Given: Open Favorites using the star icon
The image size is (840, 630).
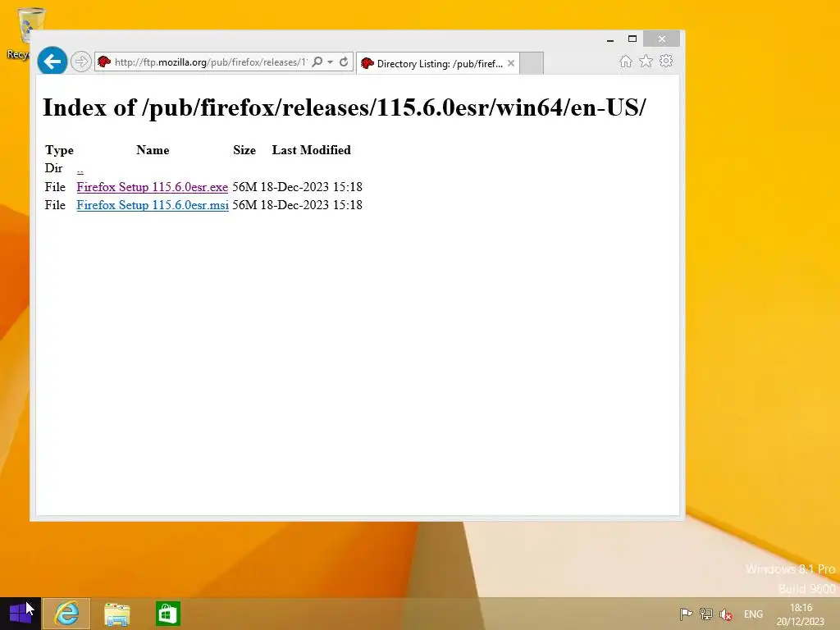Looking at the screenshot, I should pyautogui.click(x=646, y=61).
